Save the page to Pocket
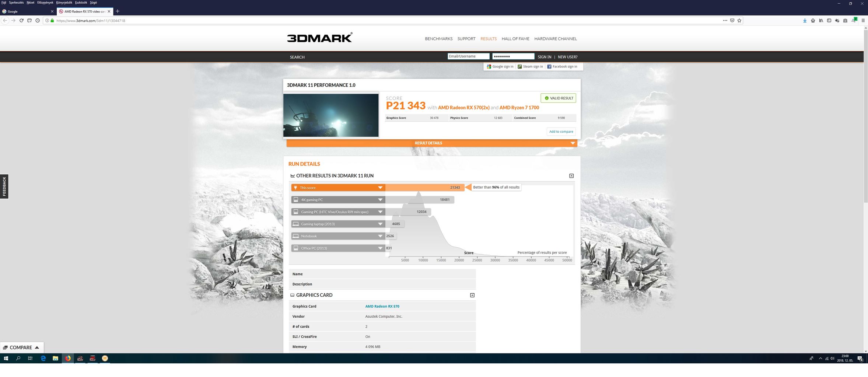868x377 pixels. click(732, 21)
